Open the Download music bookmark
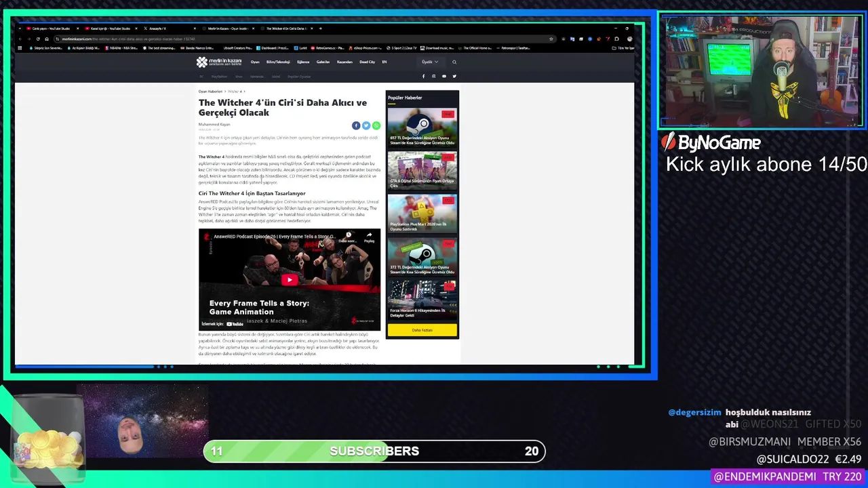The height and width of the screenshot is (488, 868). (437, 48)
